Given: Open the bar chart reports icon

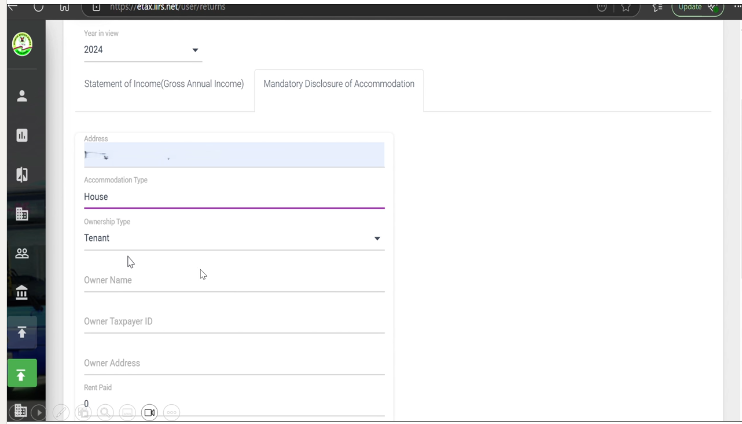Looking at the screenshot, I should pyautogui.click(x=22, y=135).
